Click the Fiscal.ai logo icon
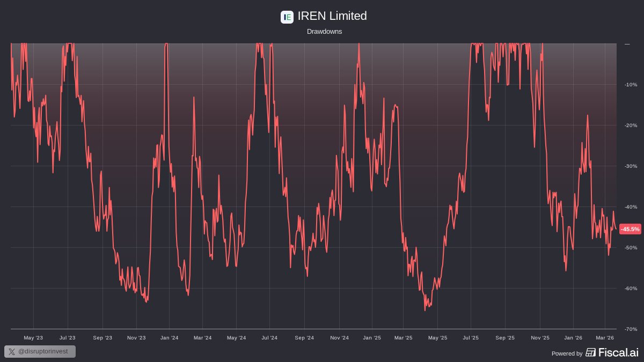 pyautogui.click(x=590, y=352)
